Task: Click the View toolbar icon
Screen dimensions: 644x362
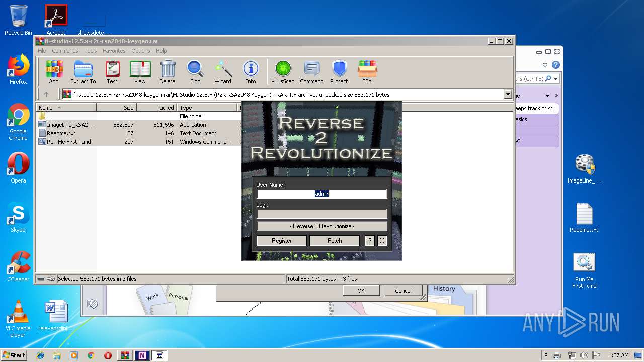Action: [x=140, y=72]
